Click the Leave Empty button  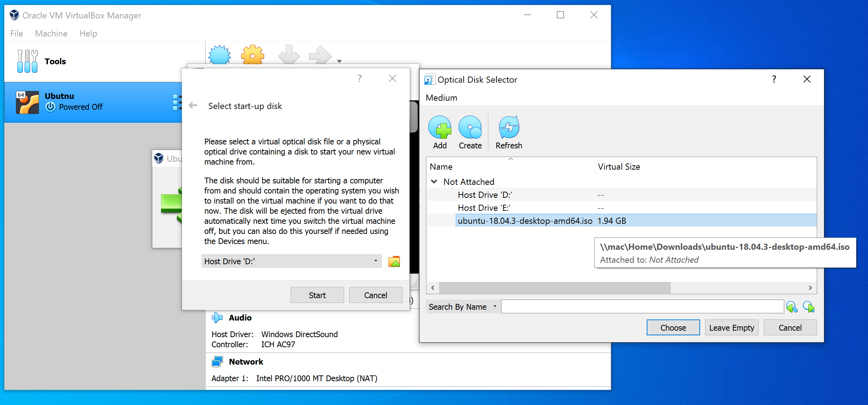tap(732, 328)
